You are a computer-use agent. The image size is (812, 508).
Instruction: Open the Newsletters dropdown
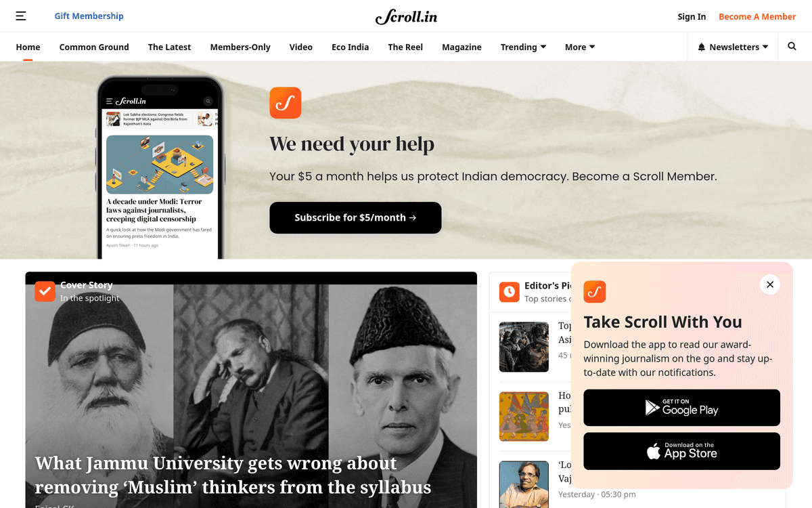734,47
